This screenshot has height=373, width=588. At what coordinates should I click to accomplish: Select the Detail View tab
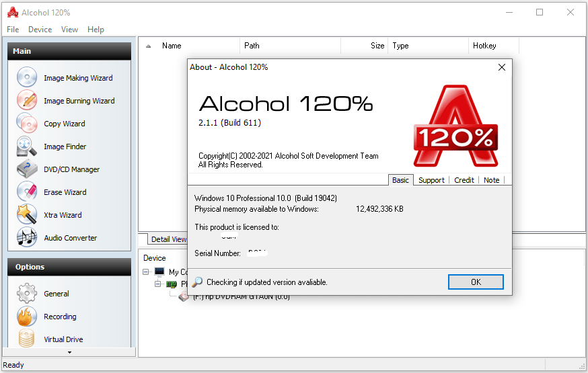click(168, 239)
